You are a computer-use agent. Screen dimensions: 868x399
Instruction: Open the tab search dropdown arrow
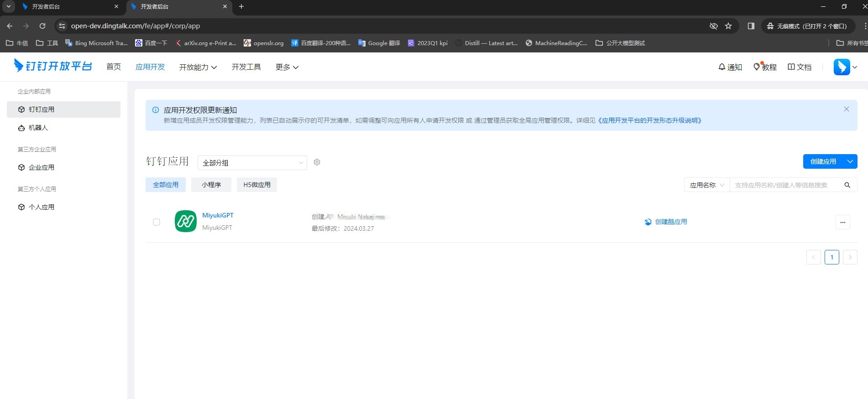click(8, 6)
